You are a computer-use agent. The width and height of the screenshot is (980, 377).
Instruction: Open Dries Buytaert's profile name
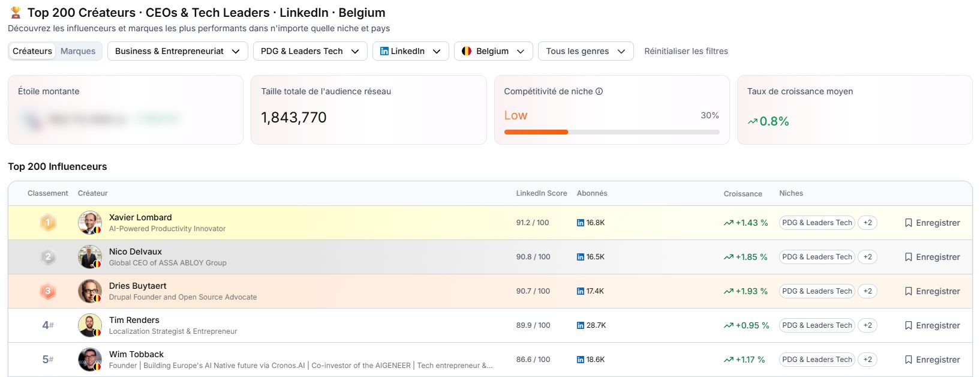click(138, 286)
